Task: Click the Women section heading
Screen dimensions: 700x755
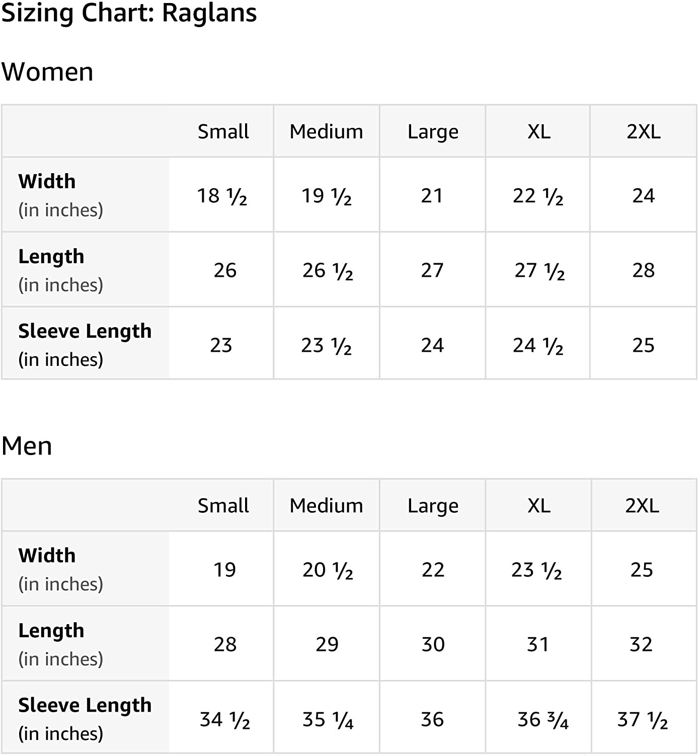Action: 47,72
